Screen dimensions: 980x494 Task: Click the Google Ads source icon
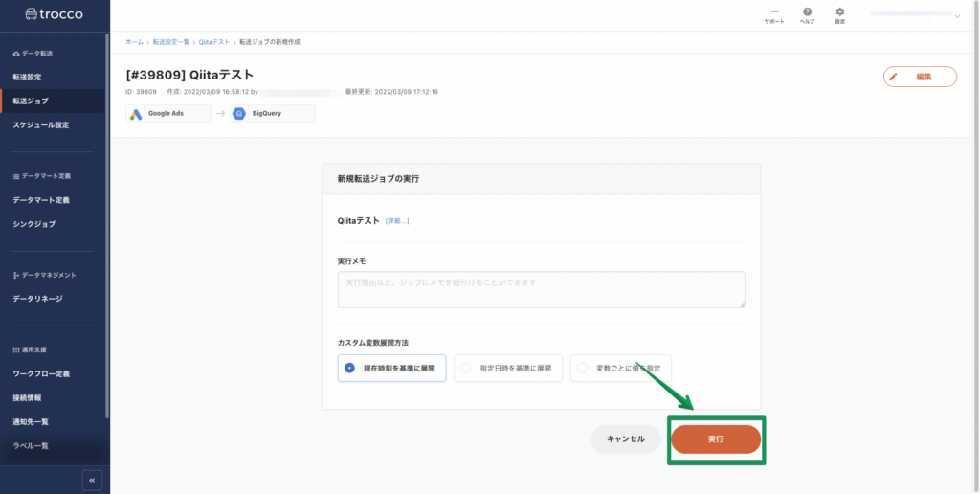pos(137,114)
